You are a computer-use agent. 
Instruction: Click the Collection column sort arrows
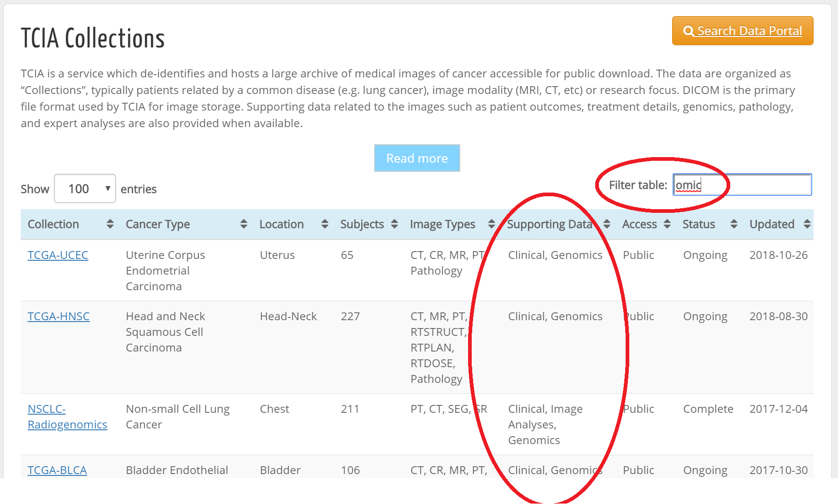point(110,224)
